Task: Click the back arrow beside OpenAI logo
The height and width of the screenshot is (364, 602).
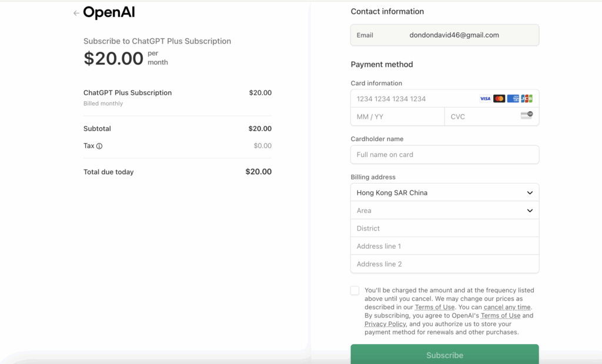Action: click(x=76, y=13)
